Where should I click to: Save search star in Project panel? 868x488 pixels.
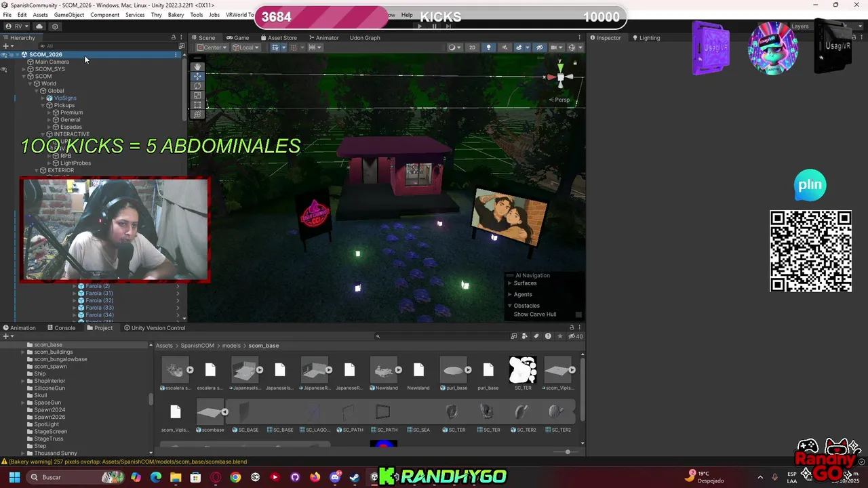[x=559, y=336]
